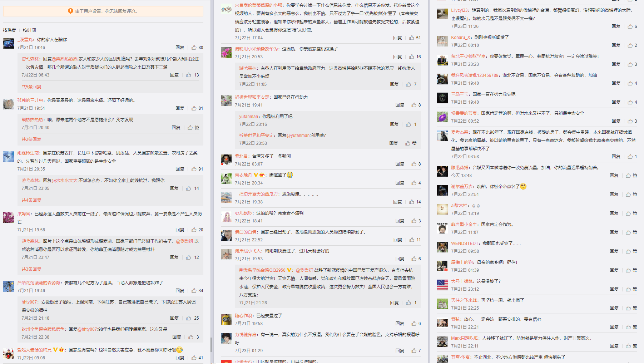The height and width of the screenshot is (364, 644).
Task: Open avatar of 随心作浪
Action: [226, 319]
